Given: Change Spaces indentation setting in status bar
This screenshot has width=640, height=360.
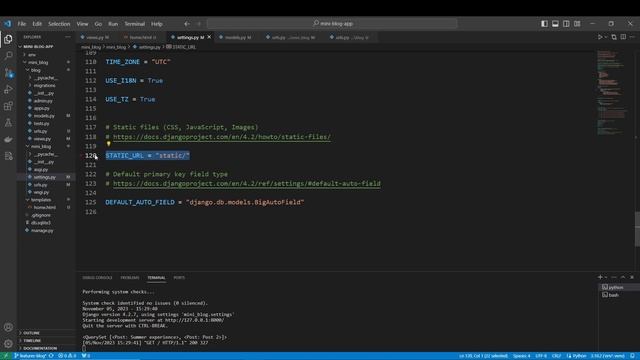Looking at the screenshot, I should click(x=522, y=356).
